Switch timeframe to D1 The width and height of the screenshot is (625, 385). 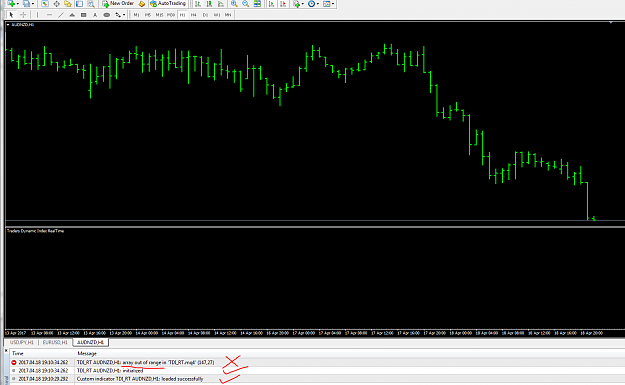[x=205, y=15]
